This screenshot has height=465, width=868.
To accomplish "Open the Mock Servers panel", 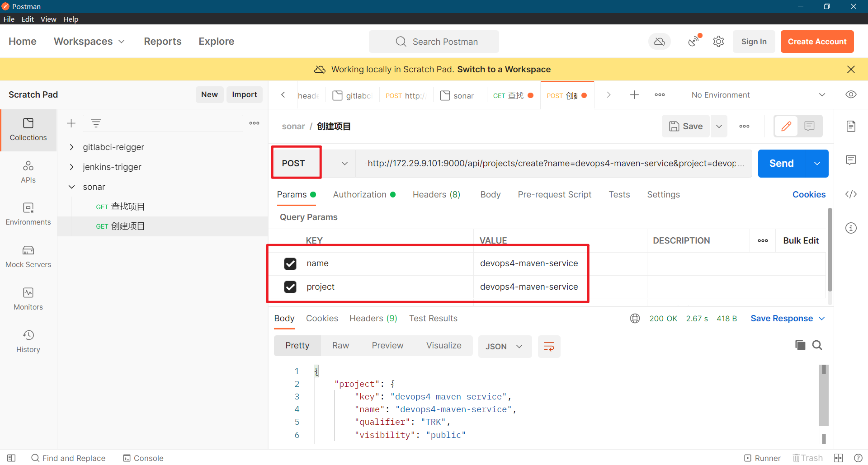I will 28,257.
